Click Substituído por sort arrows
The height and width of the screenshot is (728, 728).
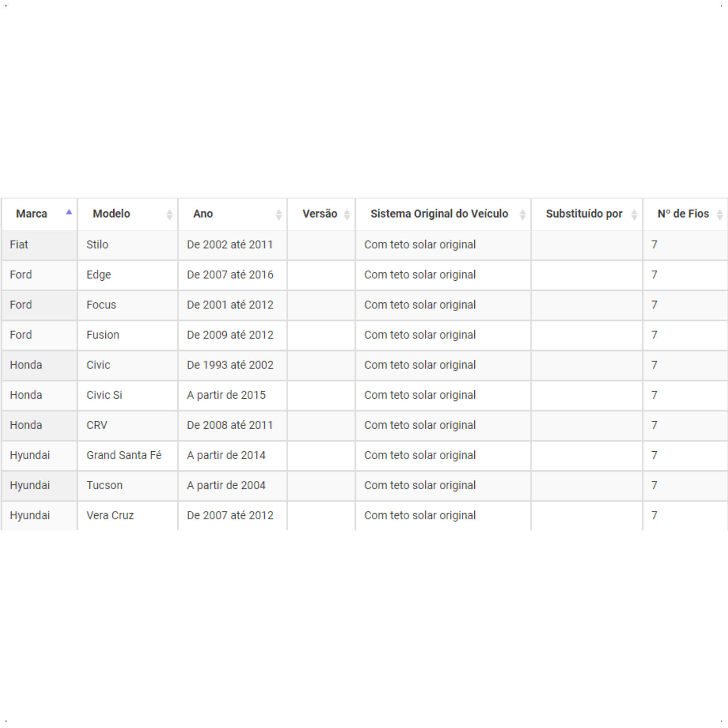(634, 214)
